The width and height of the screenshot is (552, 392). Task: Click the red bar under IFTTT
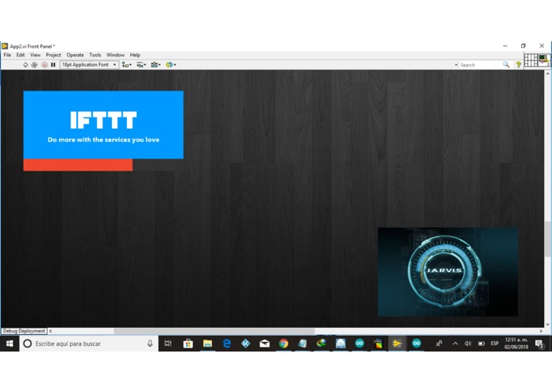tap(78, 165)
